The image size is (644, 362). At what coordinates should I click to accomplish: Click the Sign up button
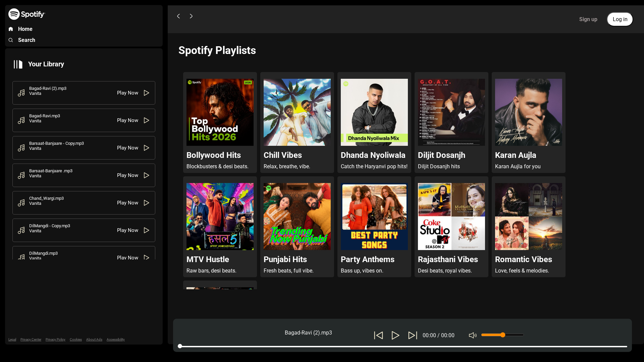pyautogui.click(x=588, y=19)
